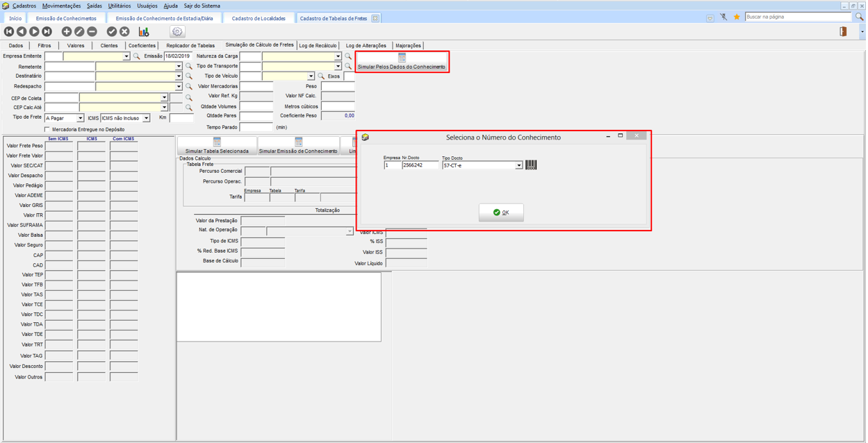Switch to Cadastro de Localidades tab
The image size is (868, 443).
[x=259, y=18]
